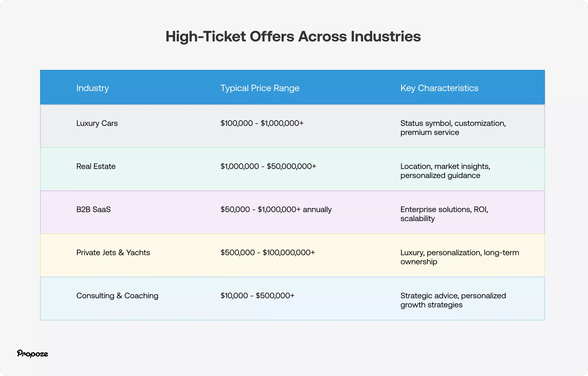Click the '$10,000 - $500,000+' price cell
This screenshot has width=588, height=376.
258,296
